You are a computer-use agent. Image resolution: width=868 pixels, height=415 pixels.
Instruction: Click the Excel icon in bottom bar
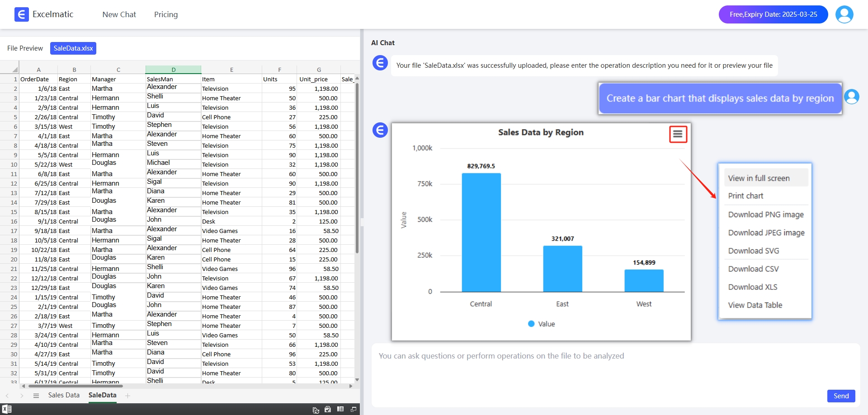7,409
